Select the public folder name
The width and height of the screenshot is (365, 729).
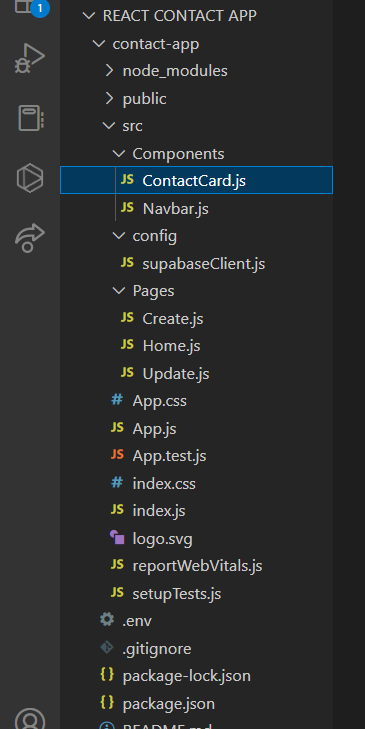(145, 99)
